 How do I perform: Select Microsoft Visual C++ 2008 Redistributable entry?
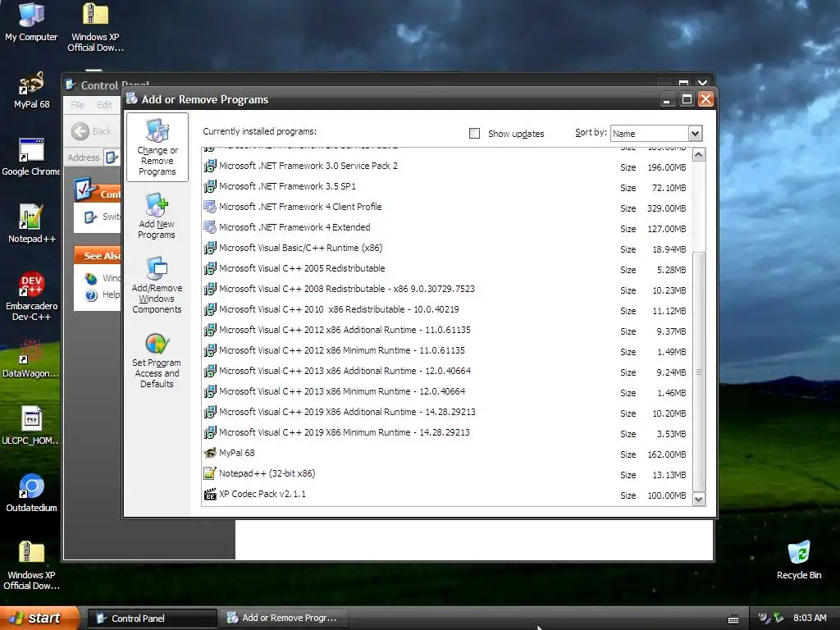445,290
